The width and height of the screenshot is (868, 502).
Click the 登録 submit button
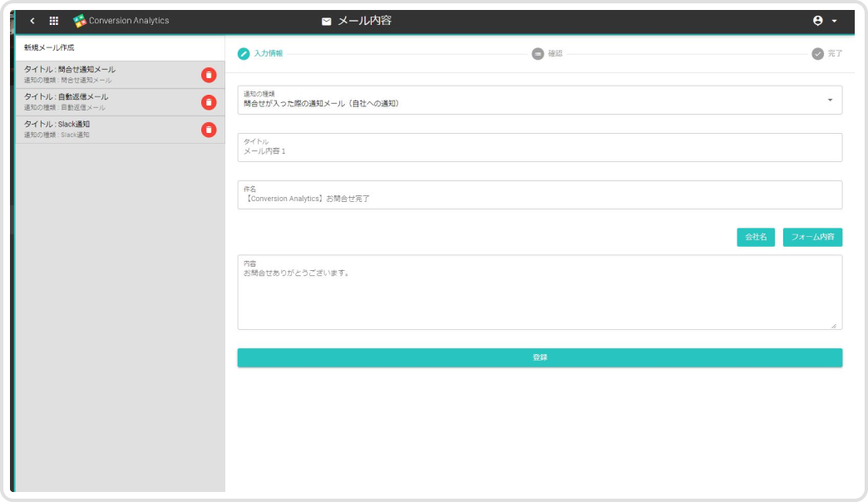[x=540, y=357]
